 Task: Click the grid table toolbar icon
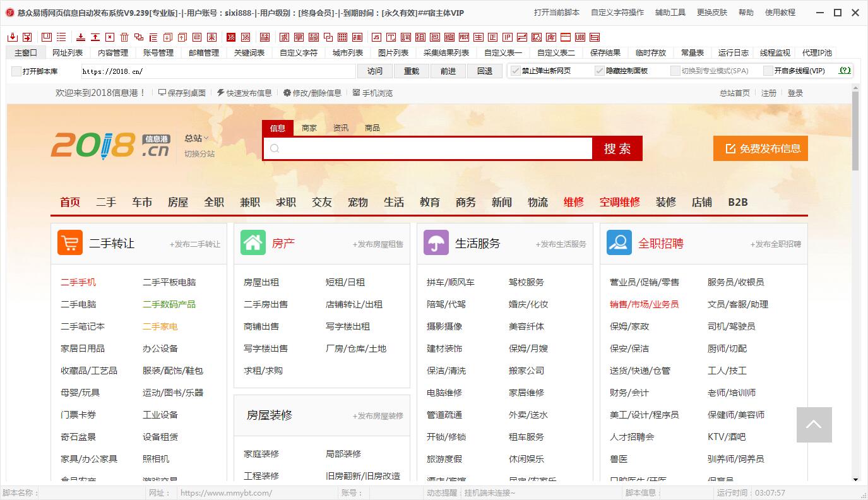[x=342, y=37]
